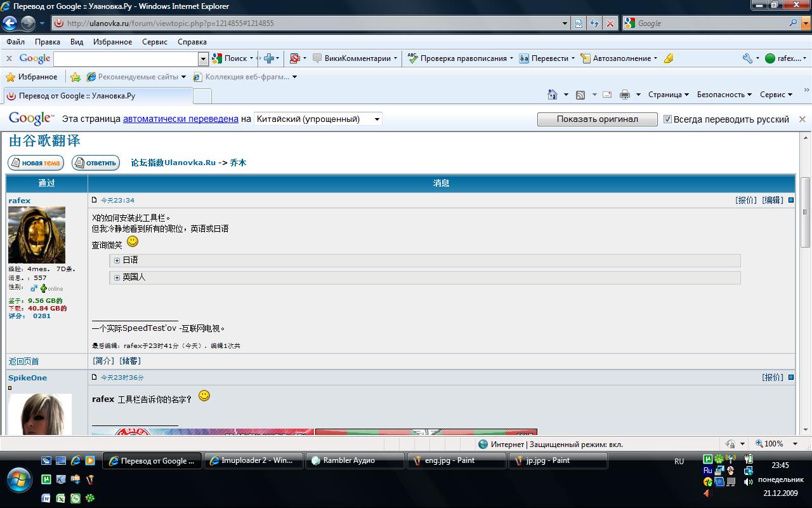
Task: Click the Read Mail envelope icon
Action: (607, 95)
